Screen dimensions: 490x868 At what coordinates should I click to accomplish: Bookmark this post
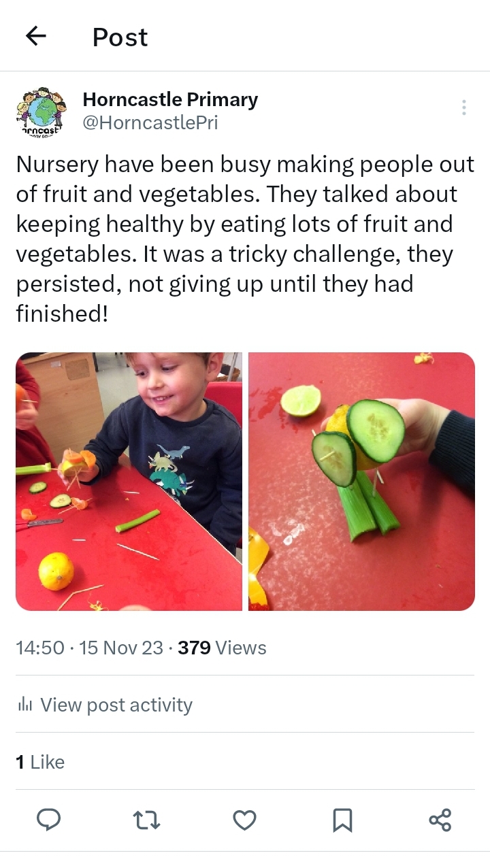click(x=342, y=820)
